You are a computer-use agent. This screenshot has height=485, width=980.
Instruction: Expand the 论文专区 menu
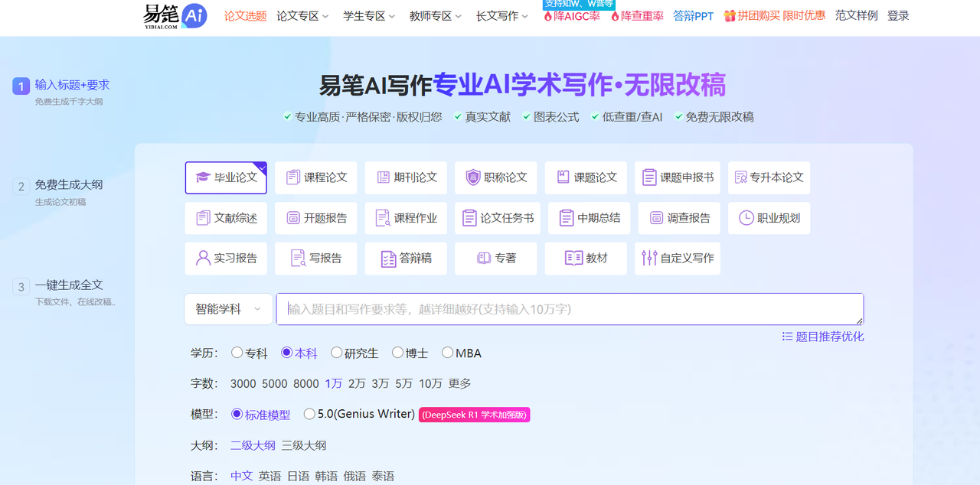tap(302, 15)
